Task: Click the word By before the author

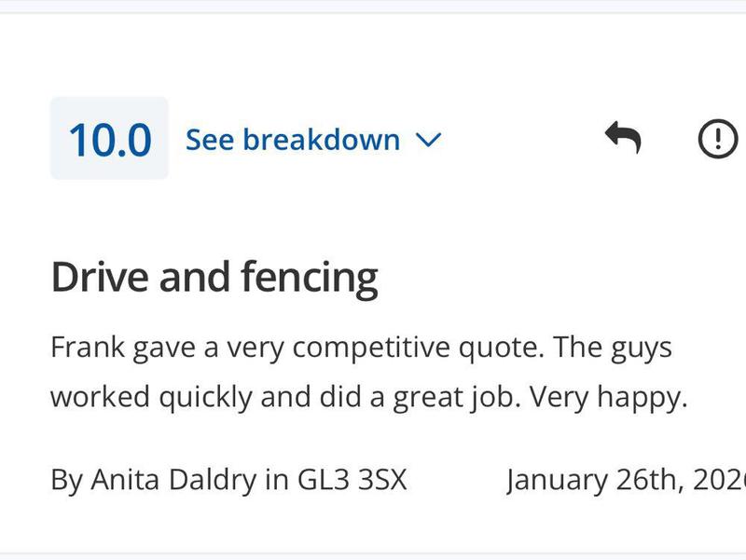Action: 66,481
